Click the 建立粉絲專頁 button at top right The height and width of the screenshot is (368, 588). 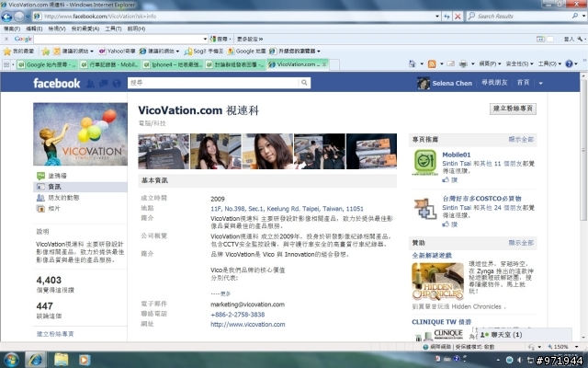[x=513, y=109]
